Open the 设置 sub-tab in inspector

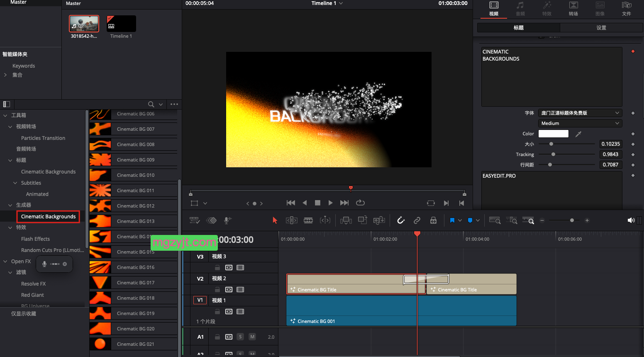click(601, 28)
